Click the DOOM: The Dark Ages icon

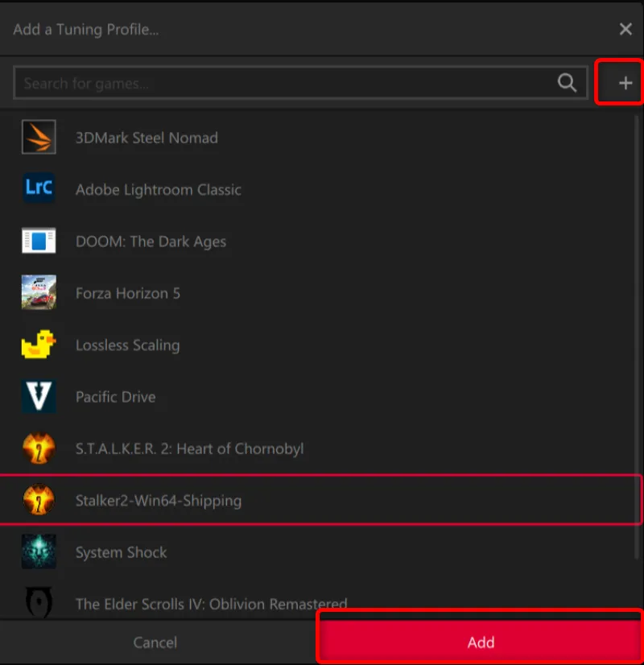[x=39, y=241]
